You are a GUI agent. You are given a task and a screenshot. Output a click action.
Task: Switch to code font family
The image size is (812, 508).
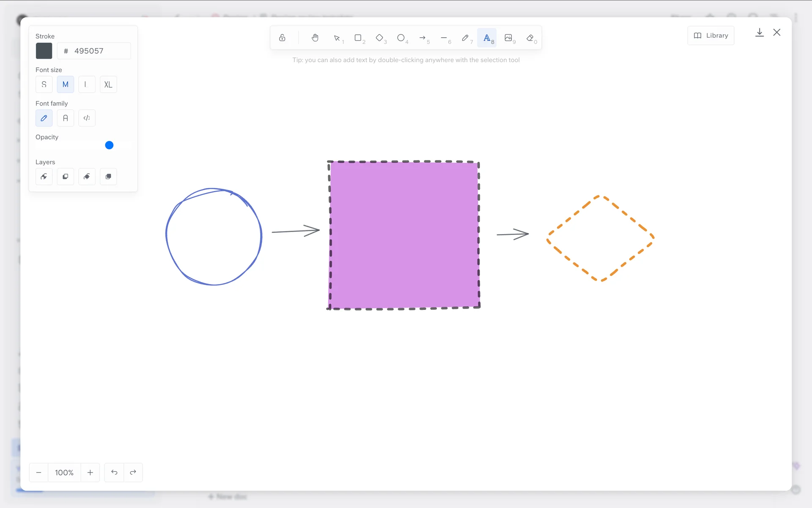(87, 118)
